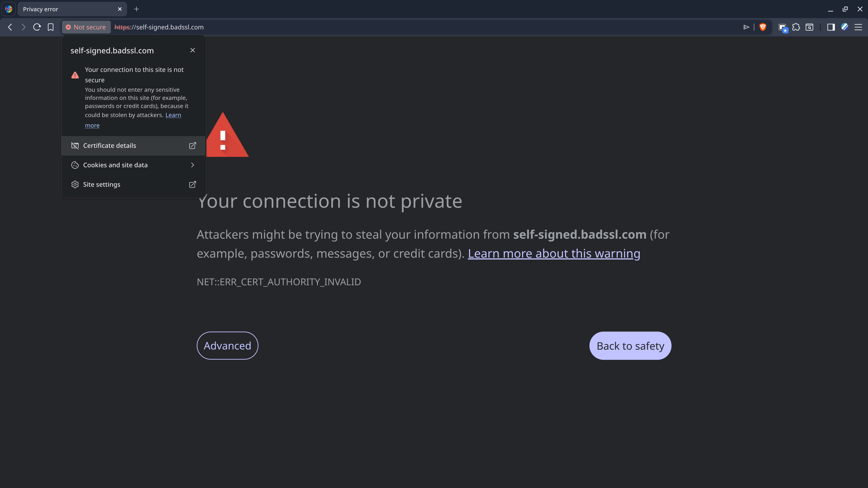Reload the current page

37,27
